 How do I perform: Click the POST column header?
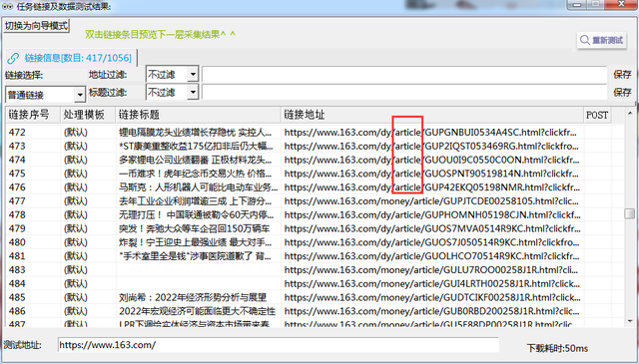coord(597,115)
